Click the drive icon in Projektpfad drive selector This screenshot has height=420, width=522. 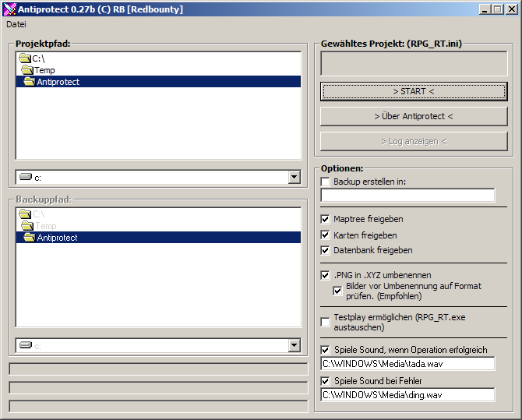[x=26, y=178]
